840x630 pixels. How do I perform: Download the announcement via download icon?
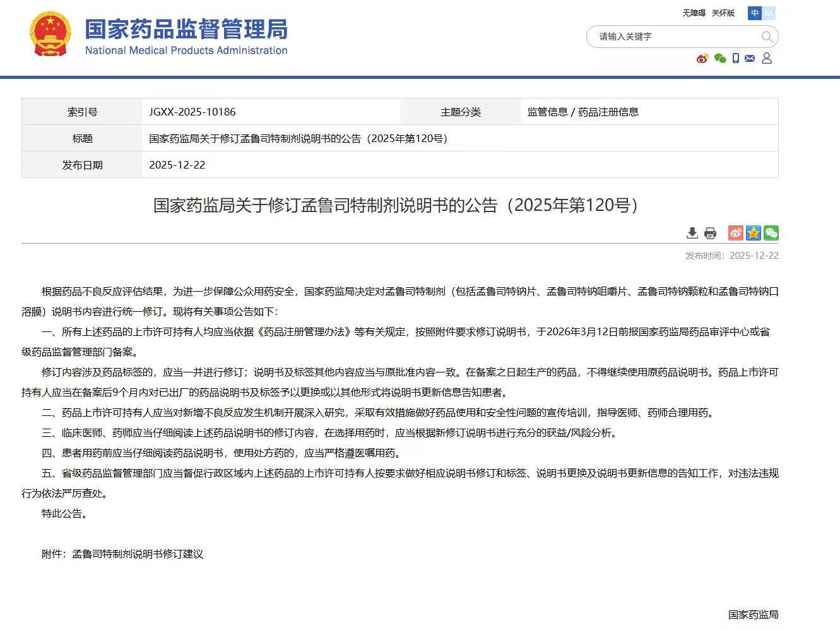click(x=692, y=233)
